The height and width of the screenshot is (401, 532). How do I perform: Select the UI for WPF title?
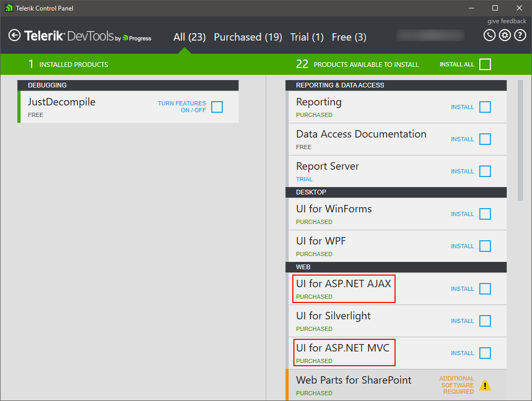click(321, 241)
